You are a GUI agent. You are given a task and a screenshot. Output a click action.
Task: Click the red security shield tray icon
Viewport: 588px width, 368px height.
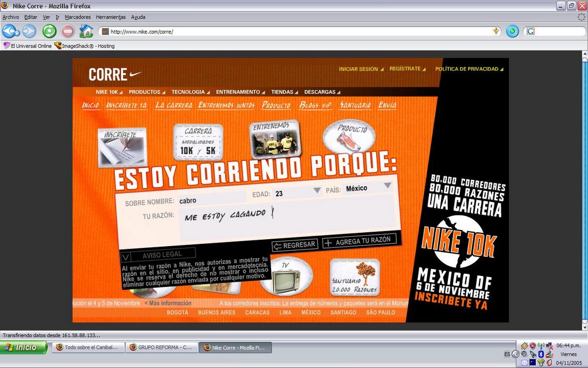pos(532,346)
